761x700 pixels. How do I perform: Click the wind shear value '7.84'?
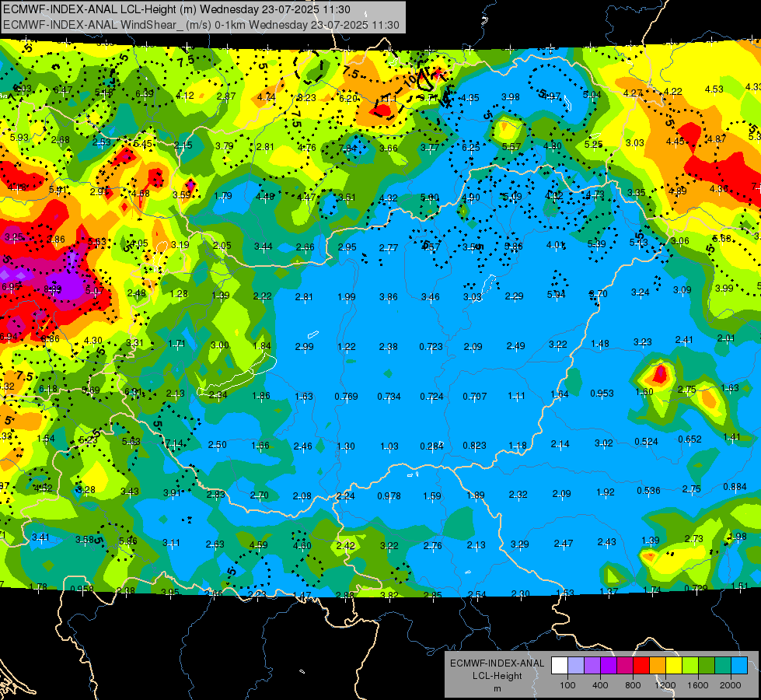[347, 148]
